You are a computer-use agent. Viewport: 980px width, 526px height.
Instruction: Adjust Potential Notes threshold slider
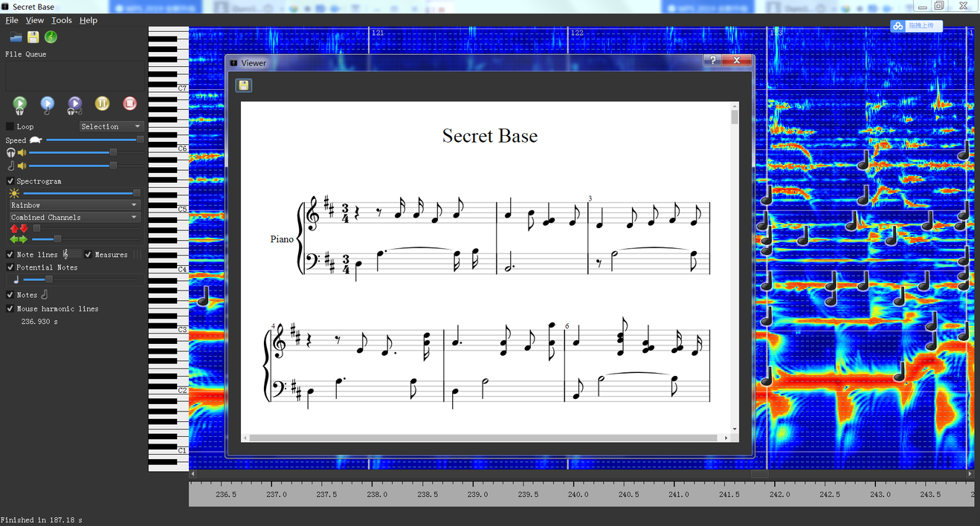[x=83, y=280]
